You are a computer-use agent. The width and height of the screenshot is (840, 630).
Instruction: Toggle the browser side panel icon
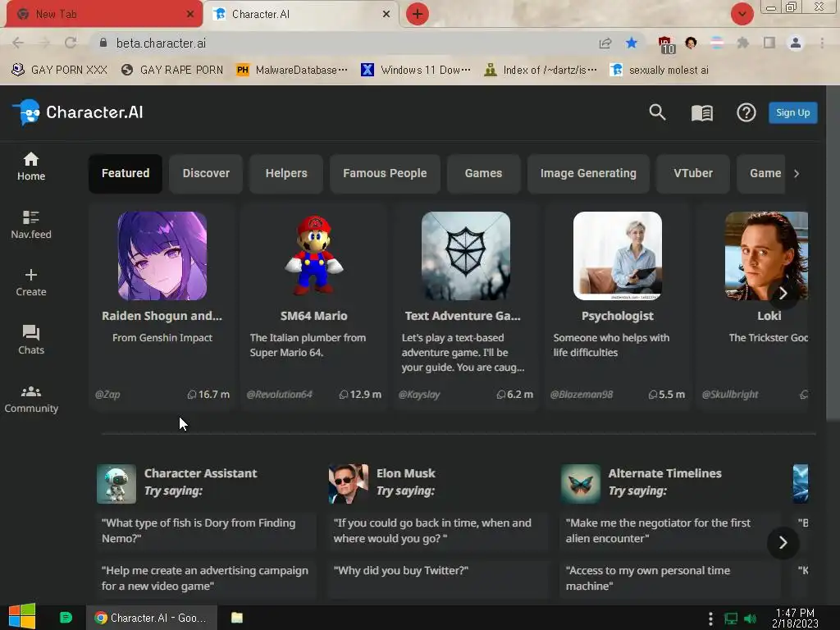click(x=769, y=43)
